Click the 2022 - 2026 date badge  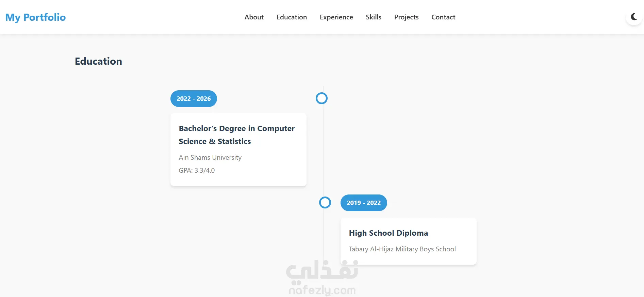pyautogui.click(x=194, y=99)
